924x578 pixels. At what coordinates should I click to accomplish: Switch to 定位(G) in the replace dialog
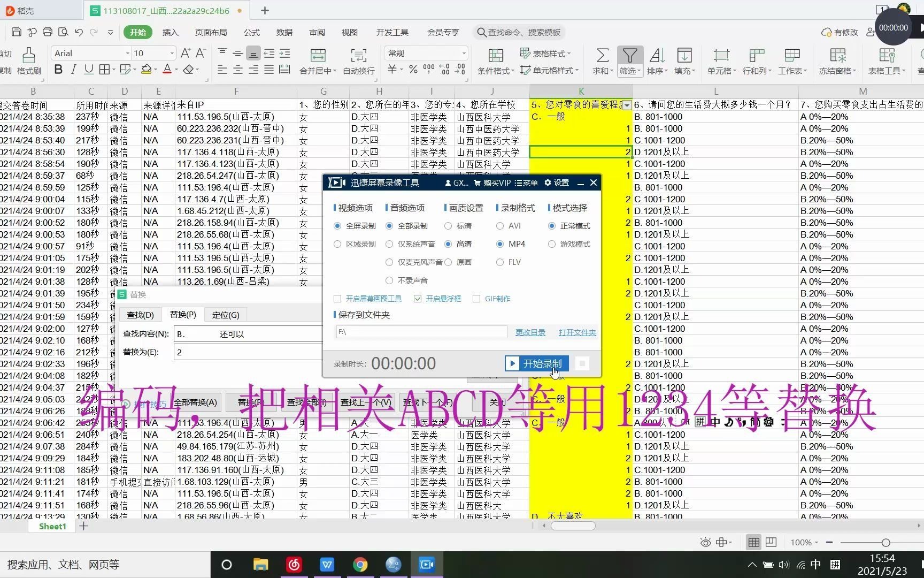coord(225,315)
